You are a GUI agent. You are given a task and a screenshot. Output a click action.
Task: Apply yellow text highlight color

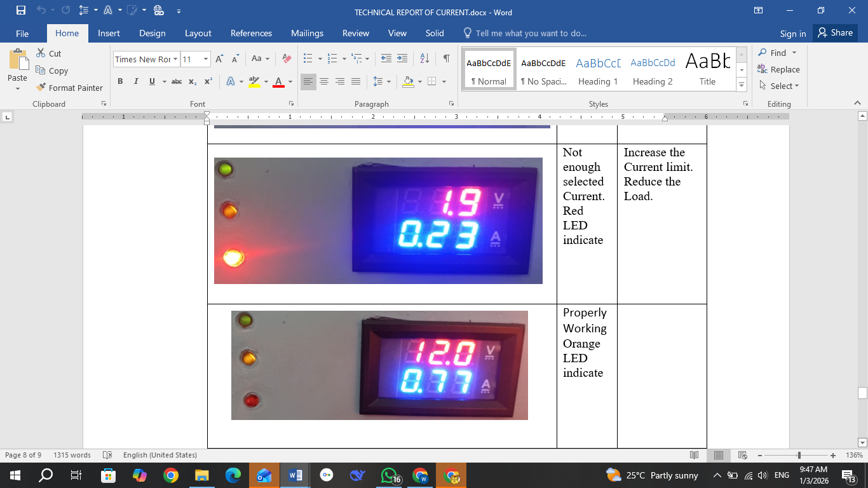(x=254, y=81)
